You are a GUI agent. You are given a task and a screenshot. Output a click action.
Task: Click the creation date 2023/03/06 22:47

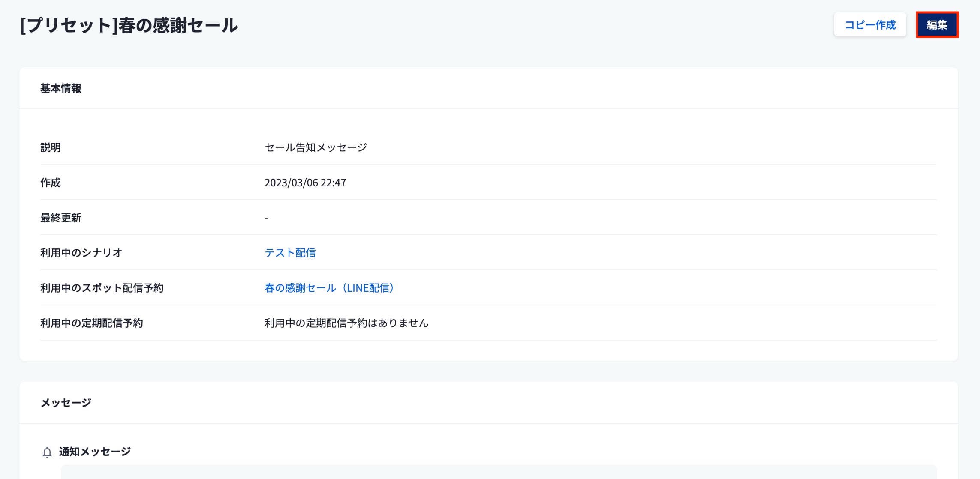tap(305, 183)
